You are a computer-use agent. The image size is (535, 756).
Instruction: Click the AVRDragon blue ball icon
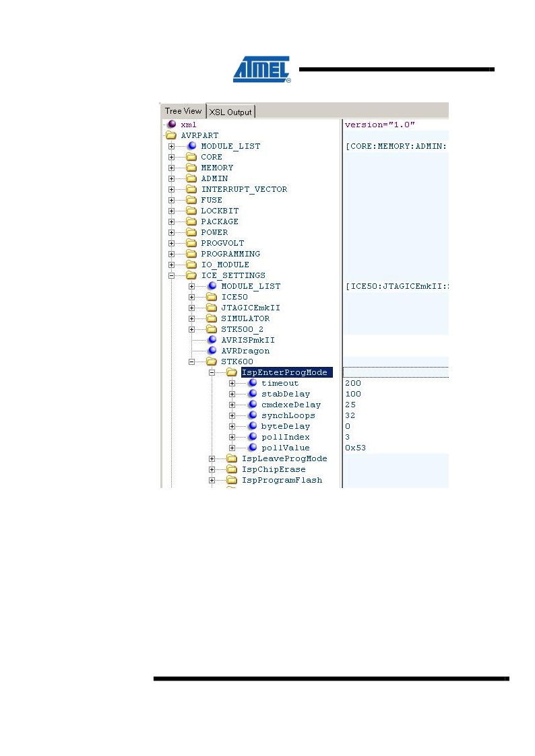pyautogui.click(x=212, y=351)
